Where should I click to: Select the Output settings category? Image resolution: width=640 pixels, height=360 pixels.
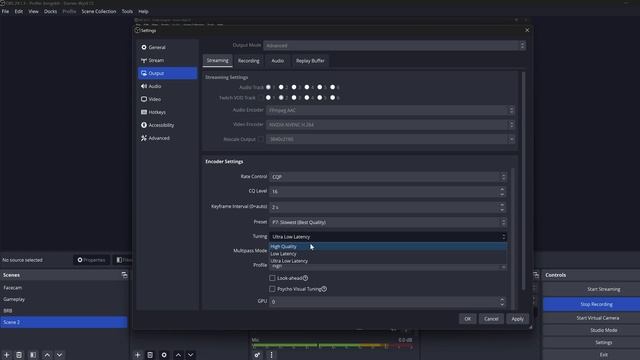click(167, 73)
